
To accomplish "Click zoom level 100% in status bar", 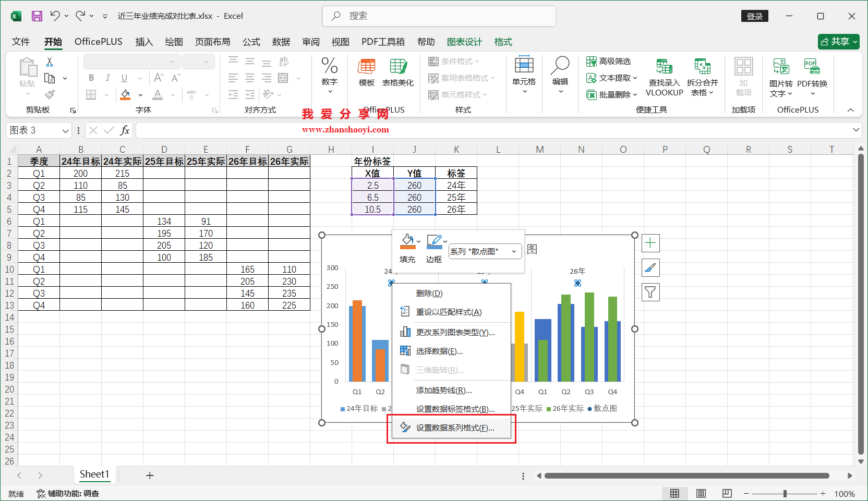I will tap(844, 494).
